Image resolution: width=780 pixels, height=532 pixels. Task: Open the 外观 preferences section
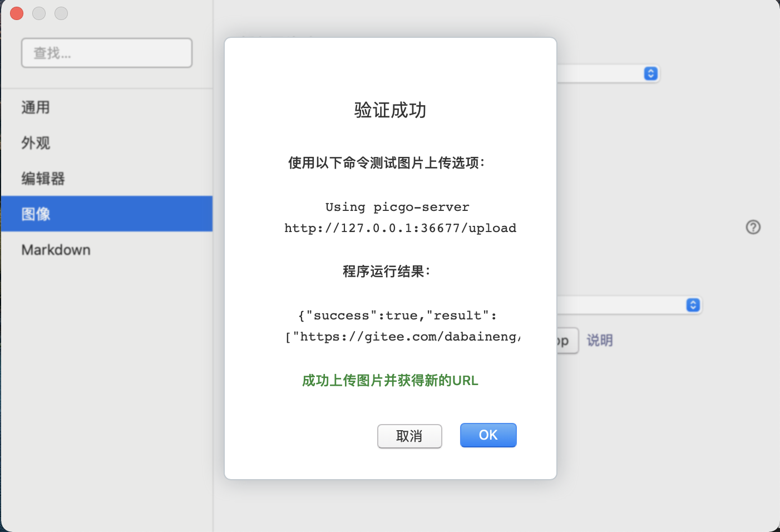point(107,143)
